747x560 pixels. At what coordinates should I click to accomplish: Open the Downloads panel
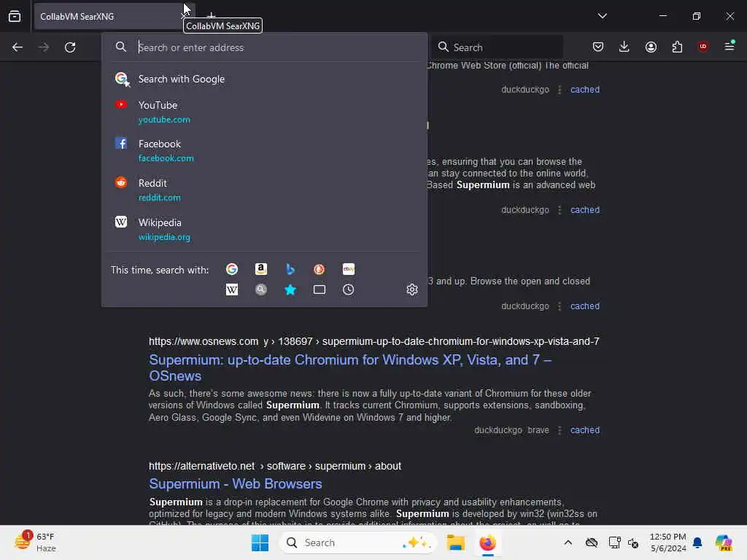point(624,47)
